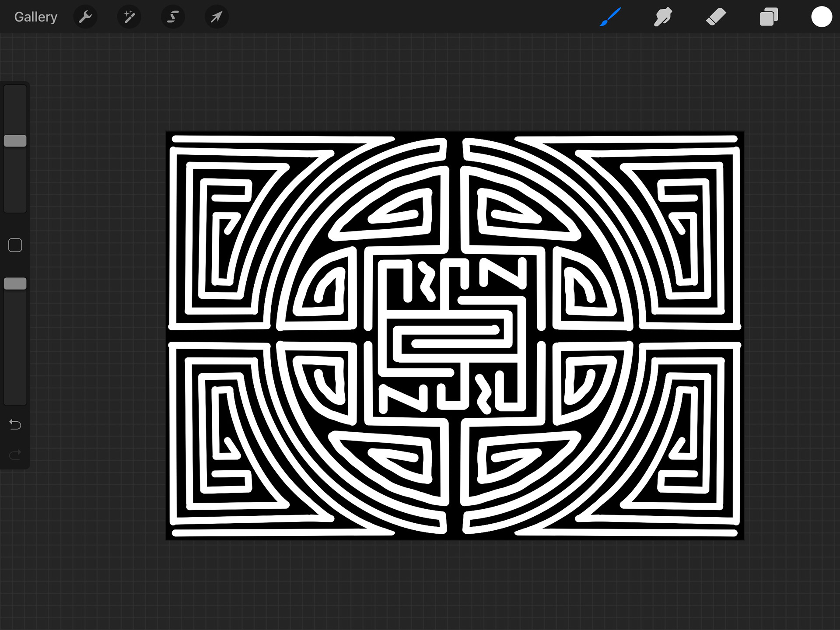The width and height of the screenshot is (840, 630).
Task: Return to the Gallery
Action: (35, 17)
